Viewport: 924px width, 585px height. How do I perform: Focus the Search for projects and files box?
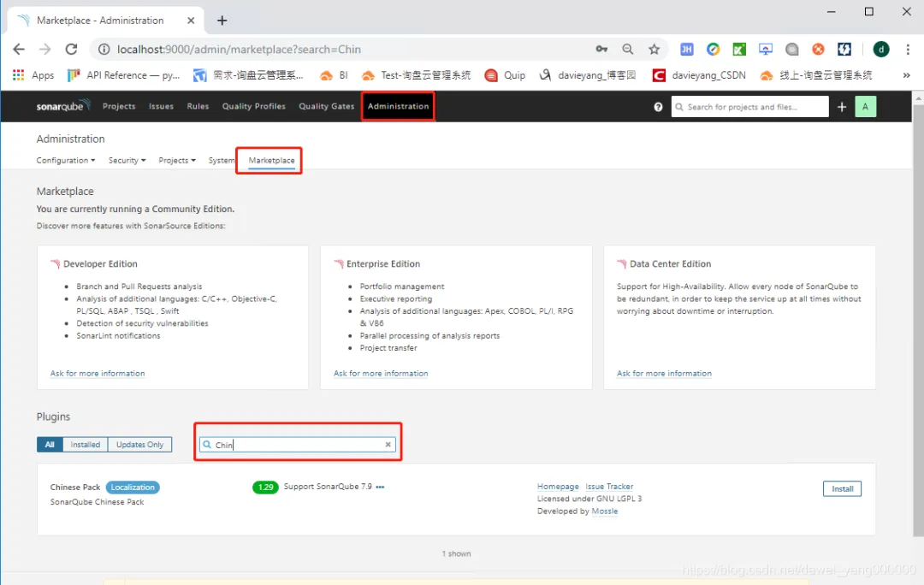point(750,107)
